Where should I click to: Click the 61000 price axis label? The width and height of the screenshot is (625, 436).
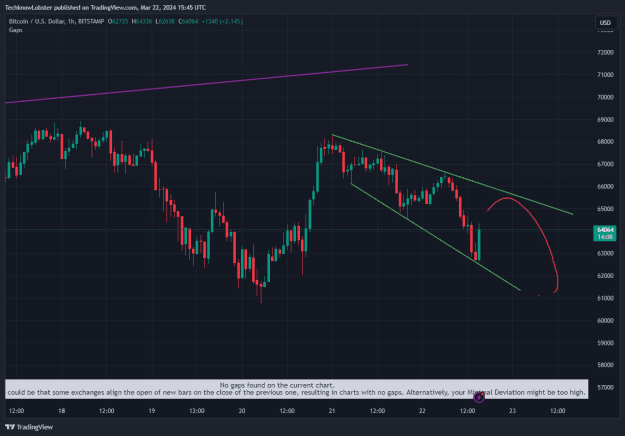pos(605,298)
